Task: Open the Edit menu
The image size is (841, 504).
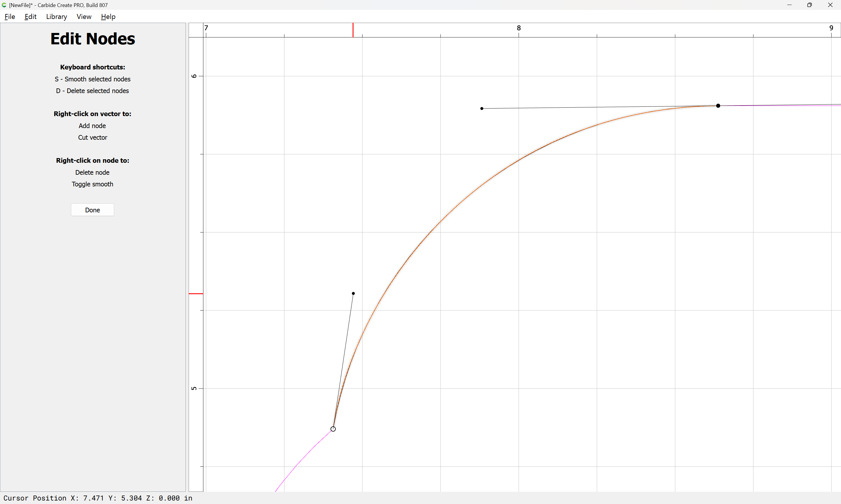Action: pyautogui.click(x=30, y=17)
